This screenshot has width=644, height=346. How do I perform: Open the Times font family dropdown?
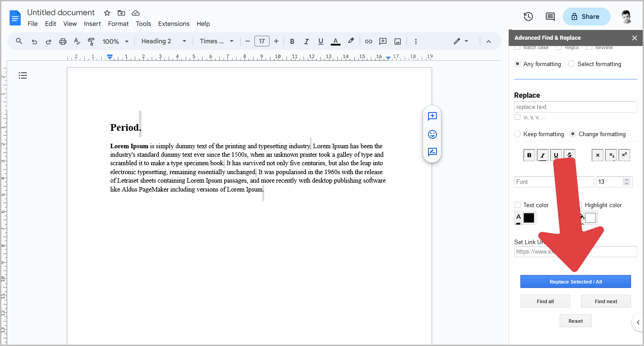tap(216, 41)
